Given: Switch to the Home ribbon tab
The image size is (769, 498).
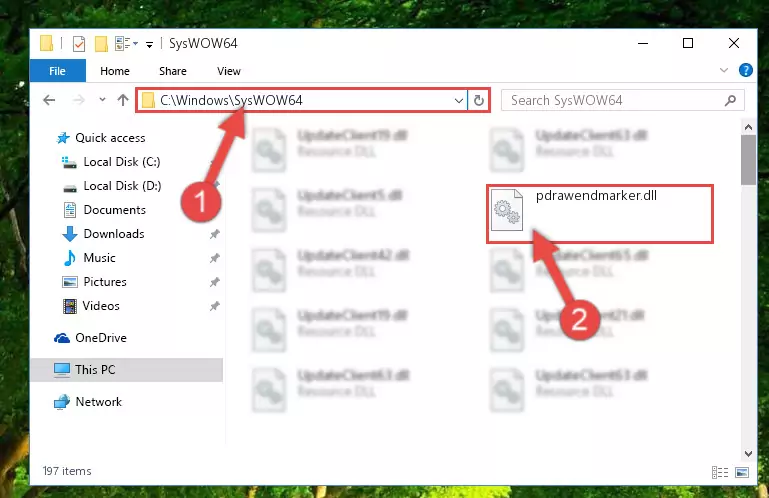Looking at the screenshot, I should (115, 71).
